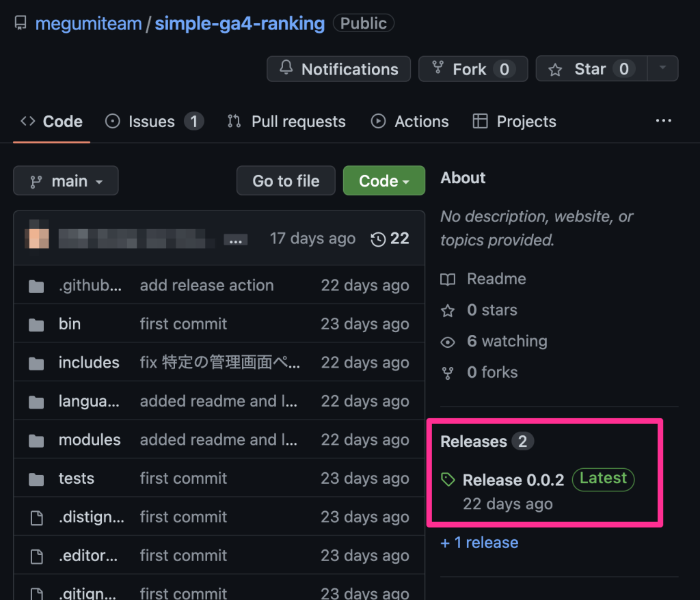700x600 pixels.
Task: Open the '+ 1 release' link
Action: pos(479,543)
